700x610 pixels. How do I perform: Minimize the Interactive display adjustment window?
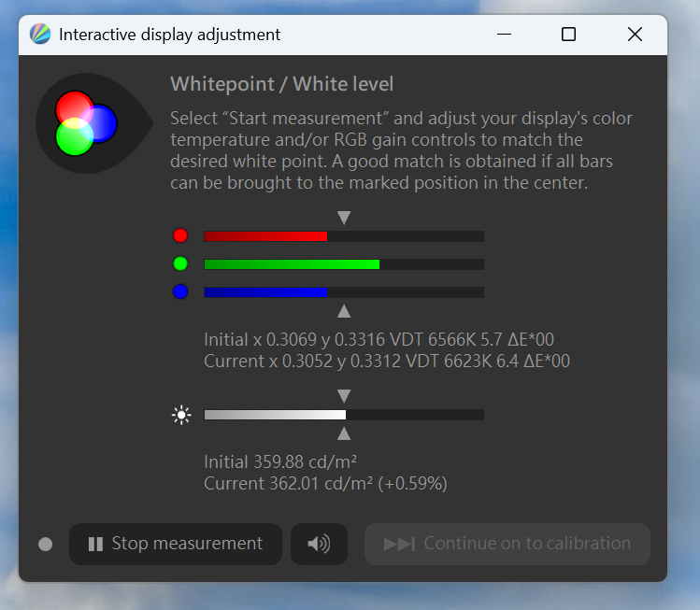504,35
